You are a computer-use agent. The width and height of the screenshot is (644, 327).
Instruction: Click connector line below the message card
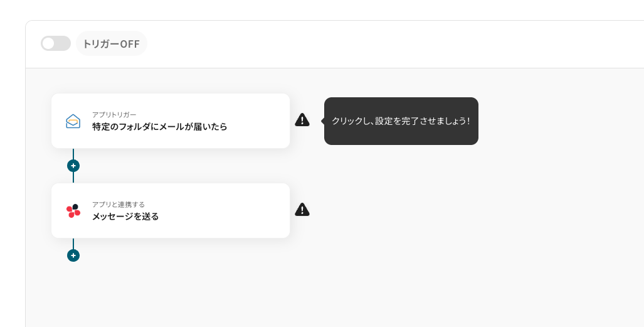pyautogui.click(x=73, y=244)
